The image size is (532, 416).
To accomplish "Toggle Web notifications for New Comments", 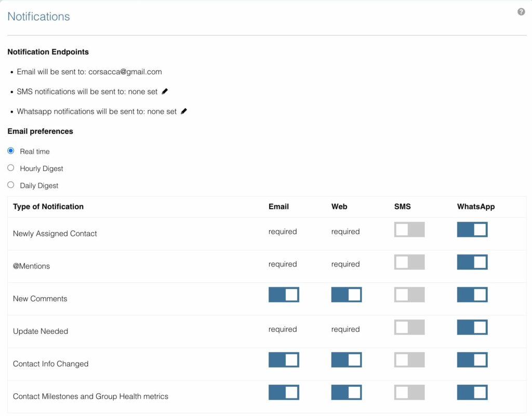I will pyautogui.click(x=347, y=295).
